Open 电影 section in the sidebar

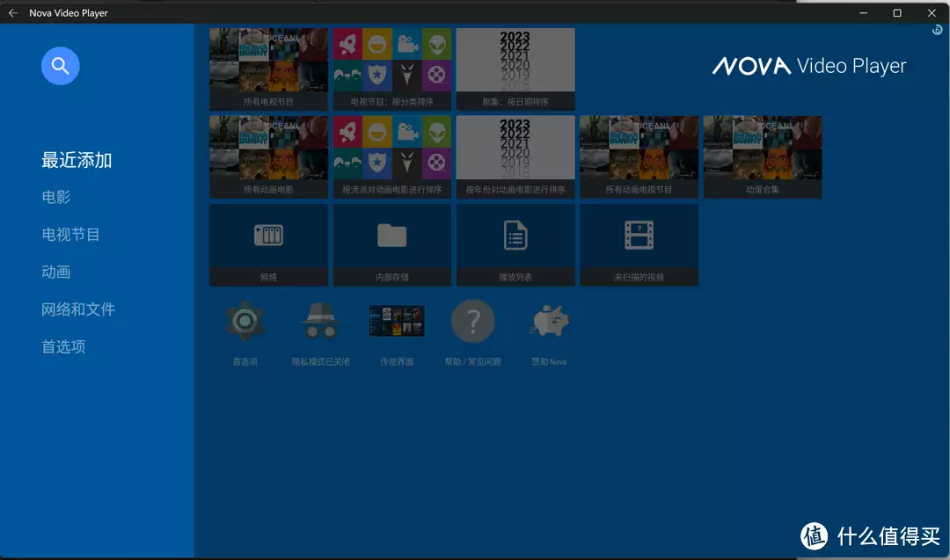click(55, 197)
